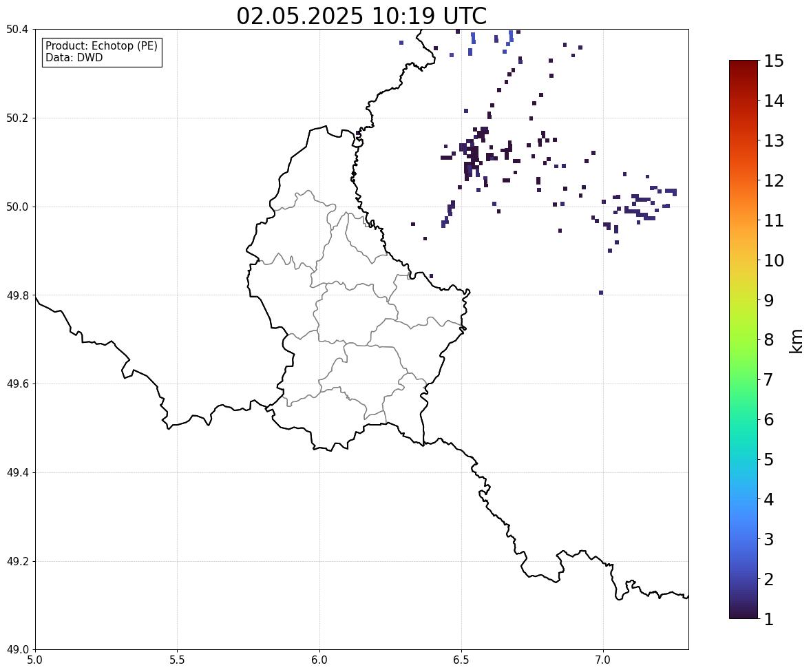Image resolution: width=811 pixels, height=672 pixels.
Task: Click the colorbar tick label 6
Action: click(x=769, y=419)
